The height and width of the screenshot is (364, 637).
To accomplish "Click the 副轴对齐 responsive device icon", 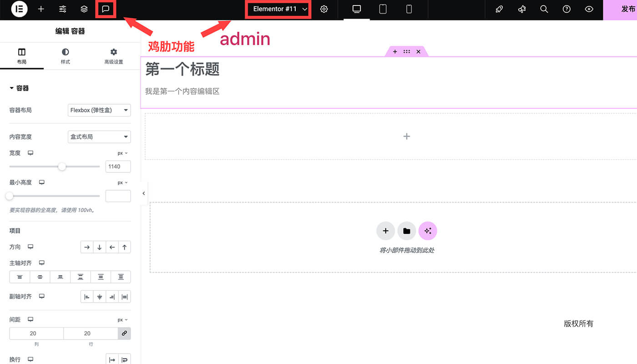I will tap(41, 296).
